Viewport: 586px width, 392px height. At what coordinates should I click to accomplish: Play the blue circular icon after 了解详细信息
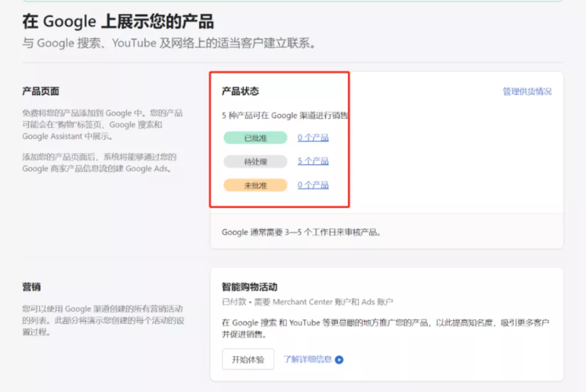[x=339, y=359]
